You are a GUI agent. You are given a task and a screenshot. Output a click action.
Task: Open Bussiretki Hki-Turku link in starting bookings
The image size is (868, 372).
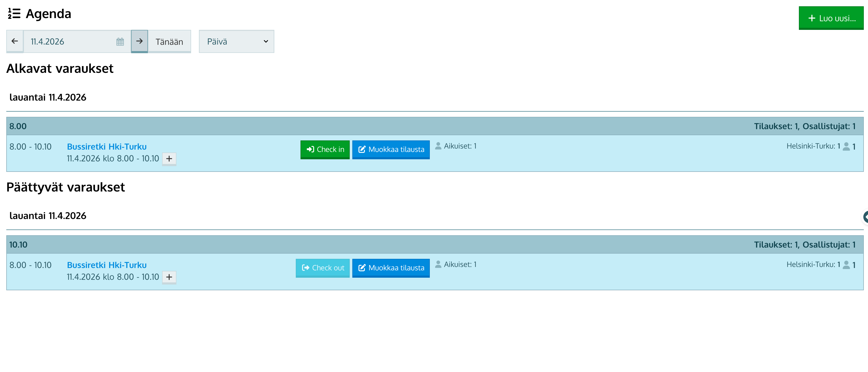[107, 146]
